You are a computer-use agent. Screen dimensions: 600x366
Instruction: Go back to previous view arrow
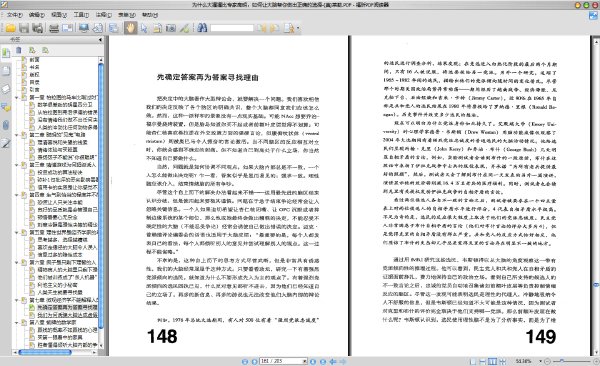(333, 361)
